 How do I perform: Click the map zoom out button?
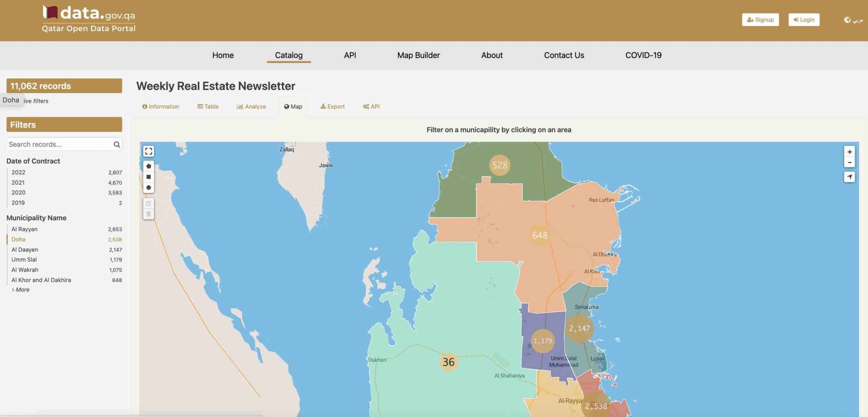click(x=849, y=163)
